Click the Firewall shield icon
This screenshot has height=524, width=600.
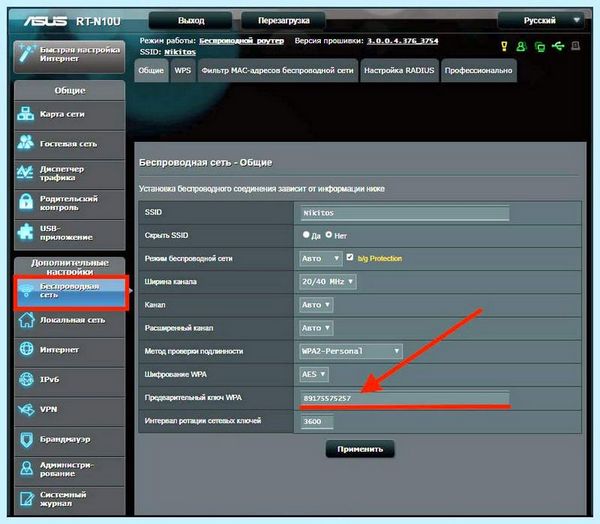pos(26,439)
